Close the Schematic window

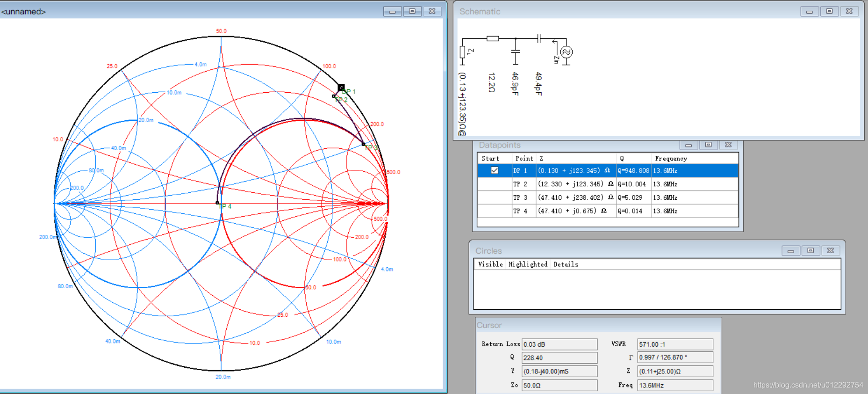point(850,11)
